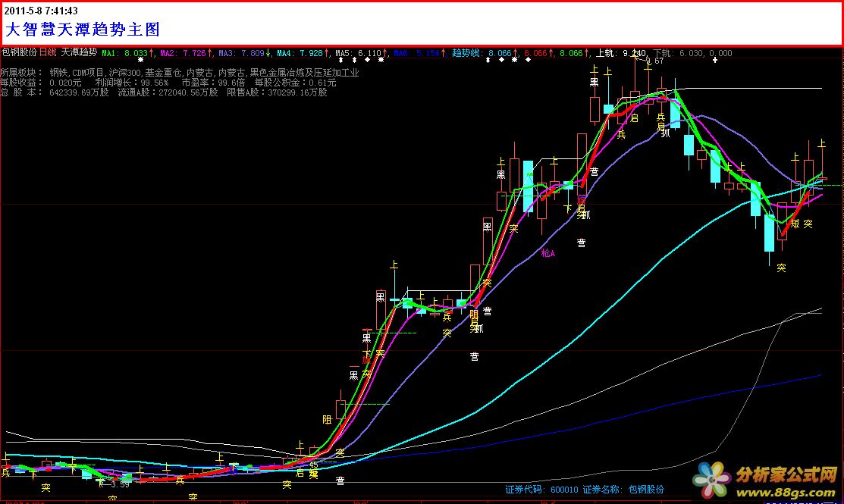Click the 包钢股份 stock name in indicator header
Viewport: 844px width, 504px height.
[x=19, y=52]
